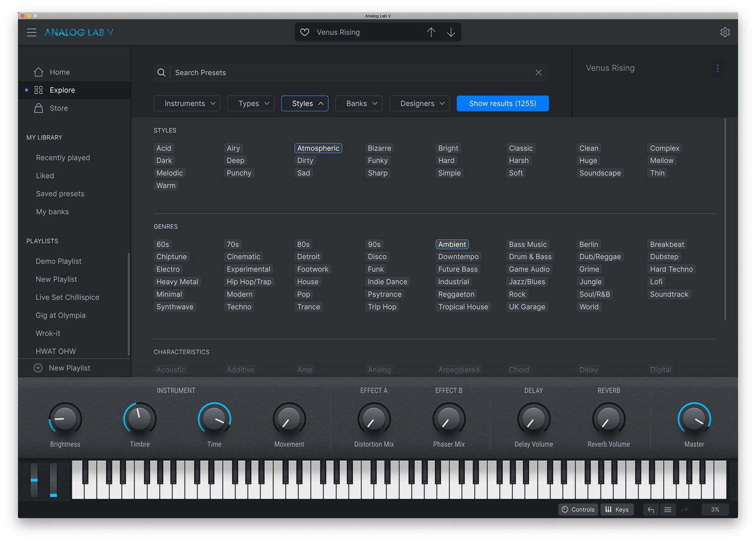Select the next preset down-arrow

pos(451,32)
